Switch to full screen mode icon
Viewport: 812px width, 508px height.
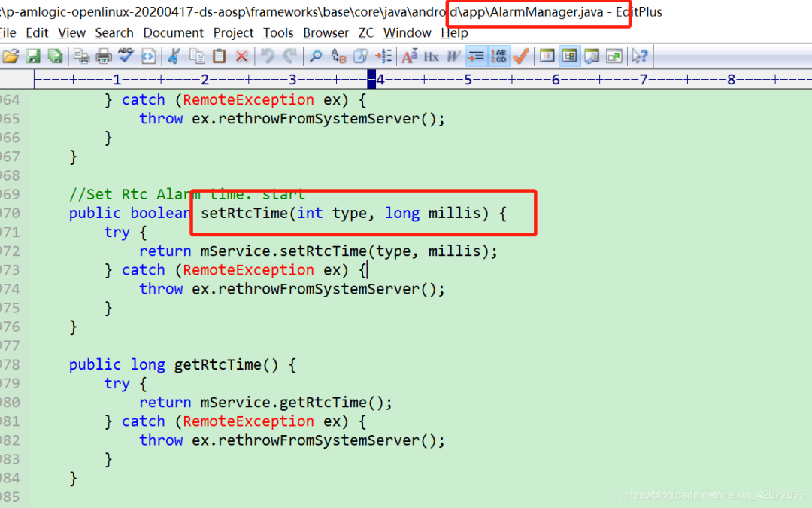pos(614,56)
